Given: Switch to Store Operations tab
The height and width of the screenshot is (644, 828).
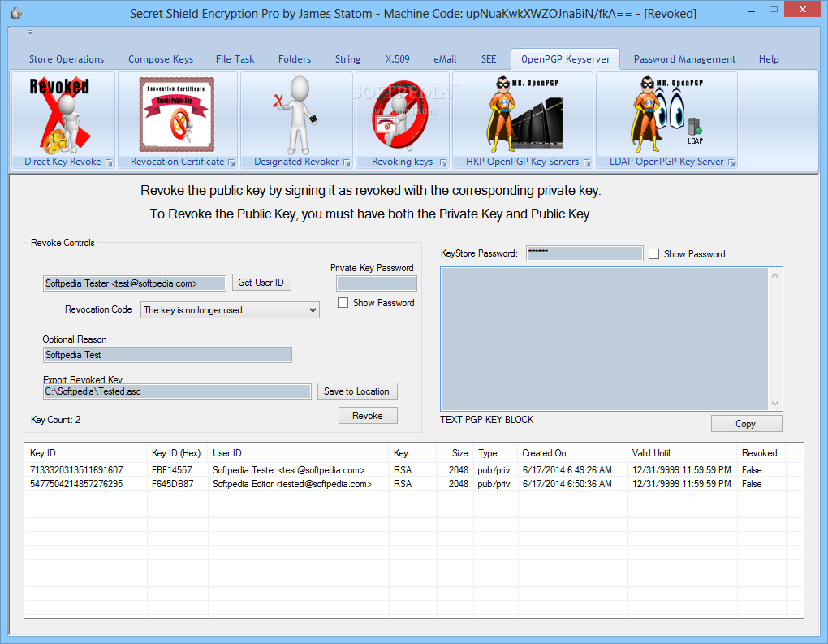Looking at the screenshot, I should [67, 59].
